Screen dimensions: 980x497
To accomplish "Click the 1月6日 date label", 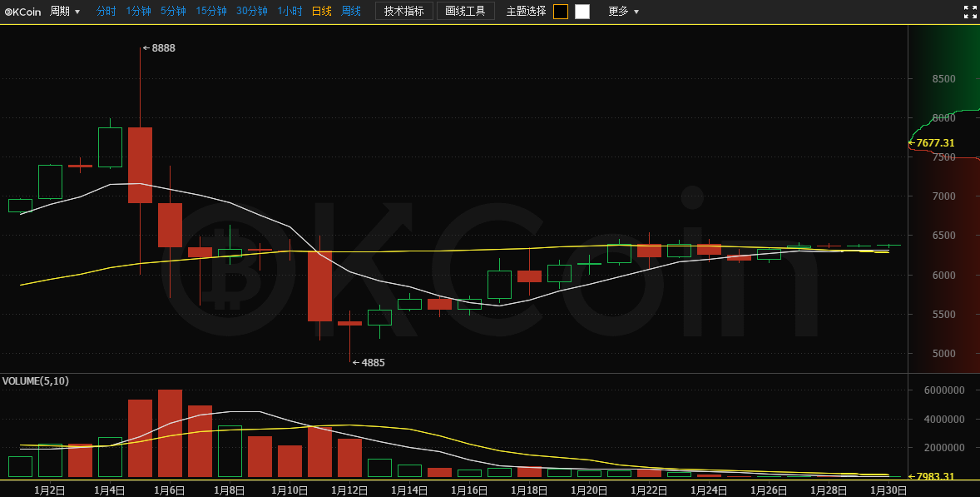I will tap(170, 490).
